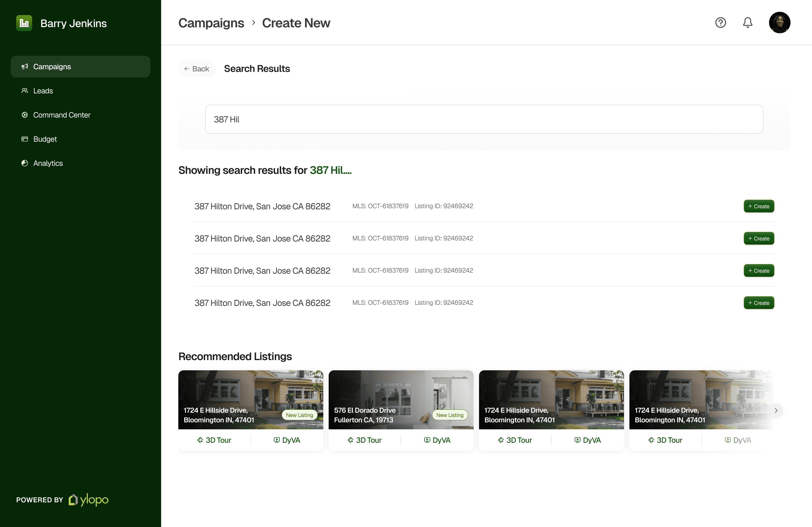The image size is (812, 527).
Task: Click the help question mark icon
Action: (x=720, y=23)
